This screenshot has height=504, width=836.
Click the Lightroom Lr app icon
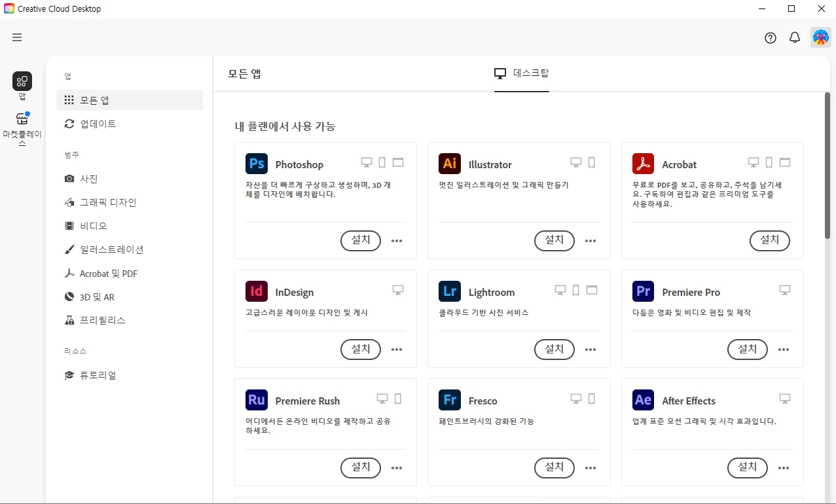click(x=450, y=291)
